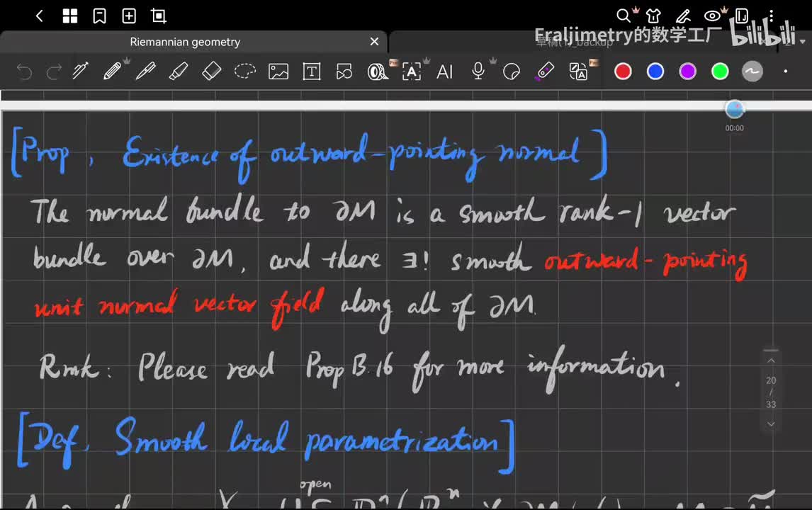
Task: Click the 20 / 33 page indicator
Action: point(771,392)
